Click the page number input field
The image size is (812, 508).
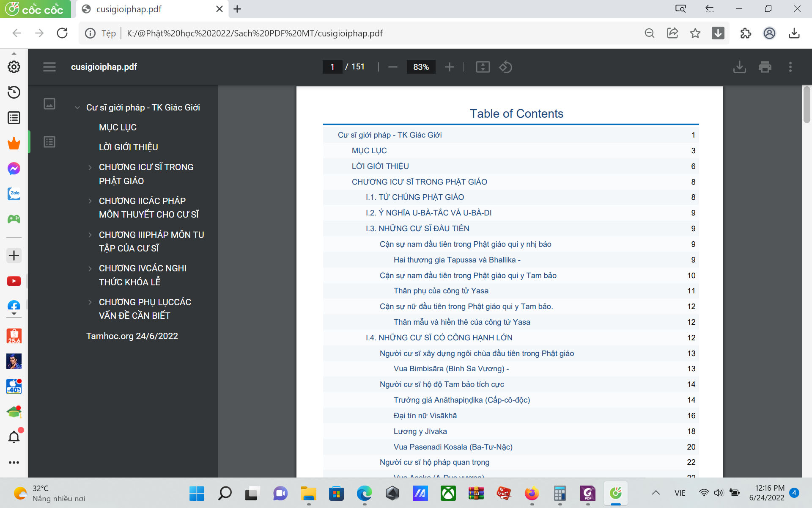(332, 67)
